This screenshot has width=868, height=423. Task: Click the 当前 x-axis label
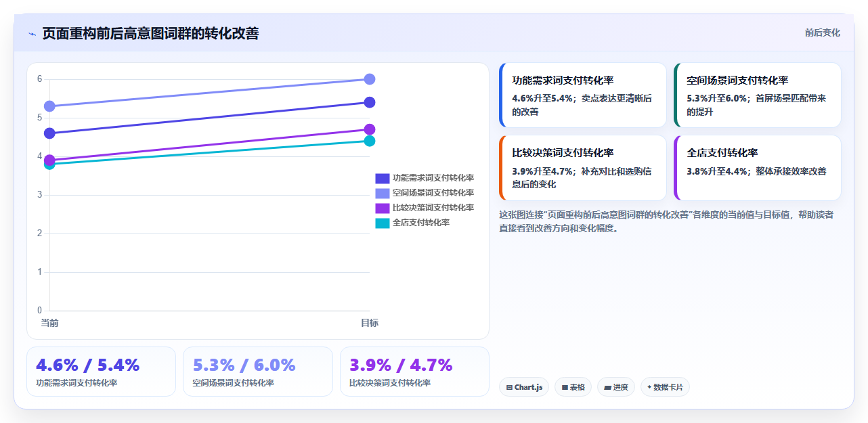point(49,323)
